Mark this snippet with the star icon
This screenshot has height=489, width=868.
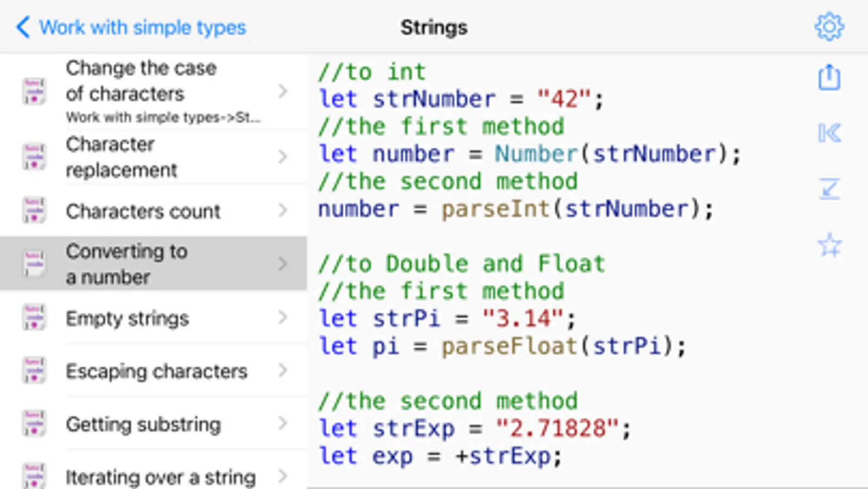829,245
